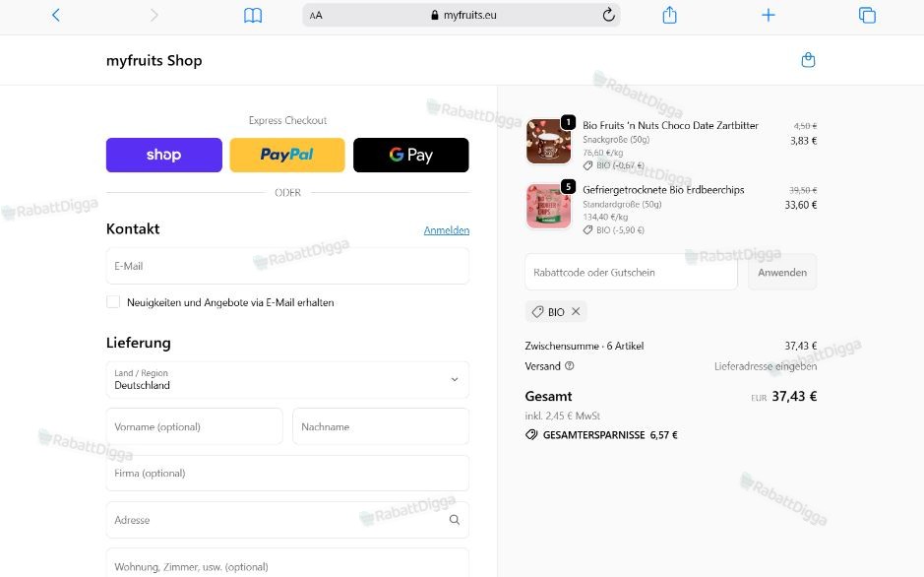Pay with Shop express checkout button
The height and width of the screenshot is (577, 924).
click(x=164, y=155)
